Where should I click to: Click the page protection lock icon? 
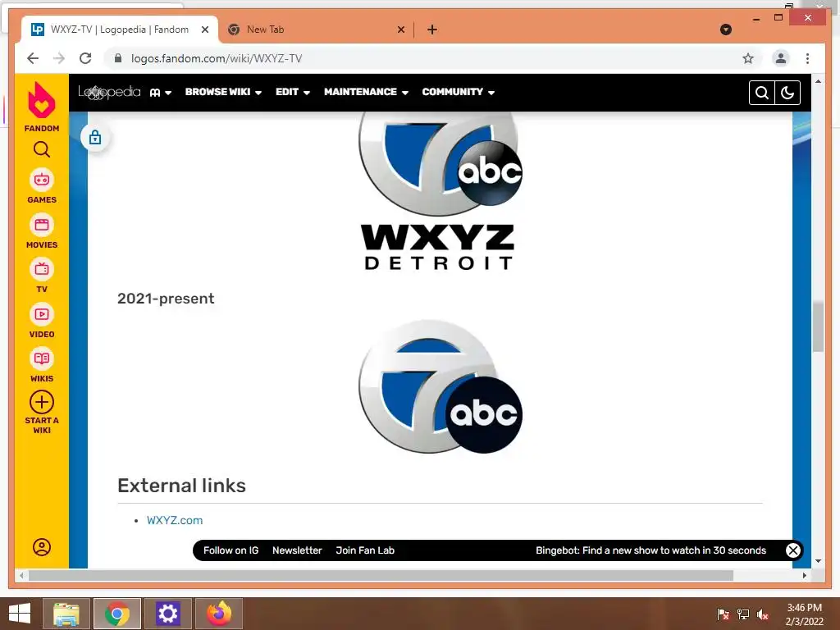tap(95, 138)
